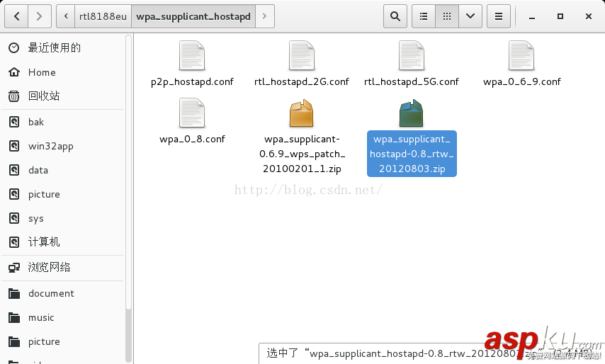Show earlier path segments with left chevron

pos(66,16)
